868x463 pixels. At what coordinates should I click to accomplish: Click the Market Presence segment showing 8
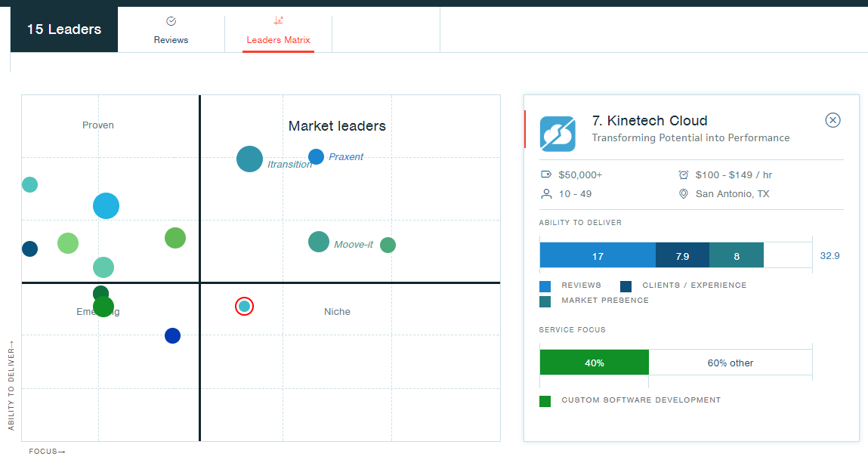(x=737, y=255)
